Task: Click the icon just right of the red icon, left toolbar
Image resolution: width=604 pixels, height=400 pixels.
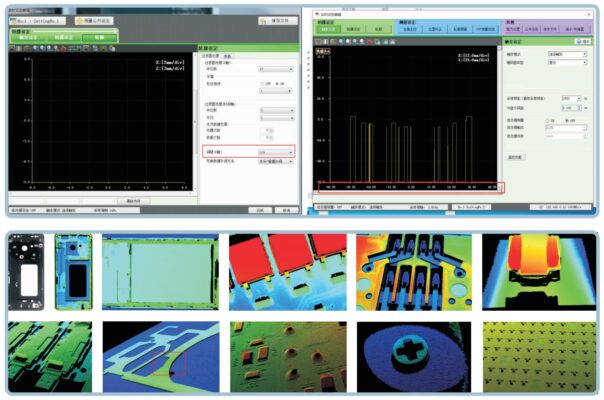Action: click(x=72, y=49)
